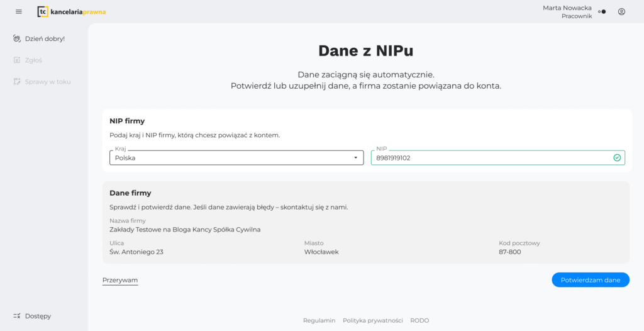Toggle the theme switch in header

pos(602,11)
